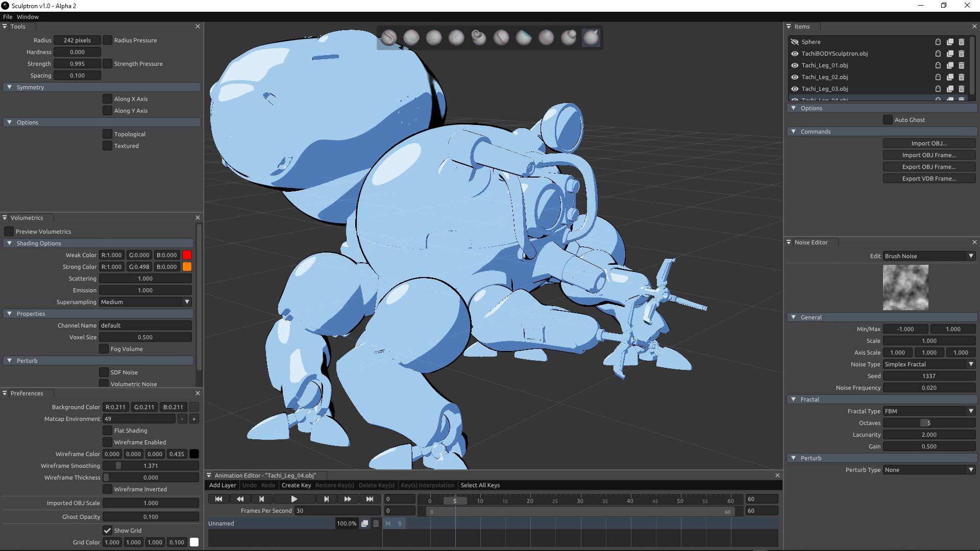This screenshot has height=551, width=980.
Task: Open the Supersampling dropdown
Action: [145, 302]
